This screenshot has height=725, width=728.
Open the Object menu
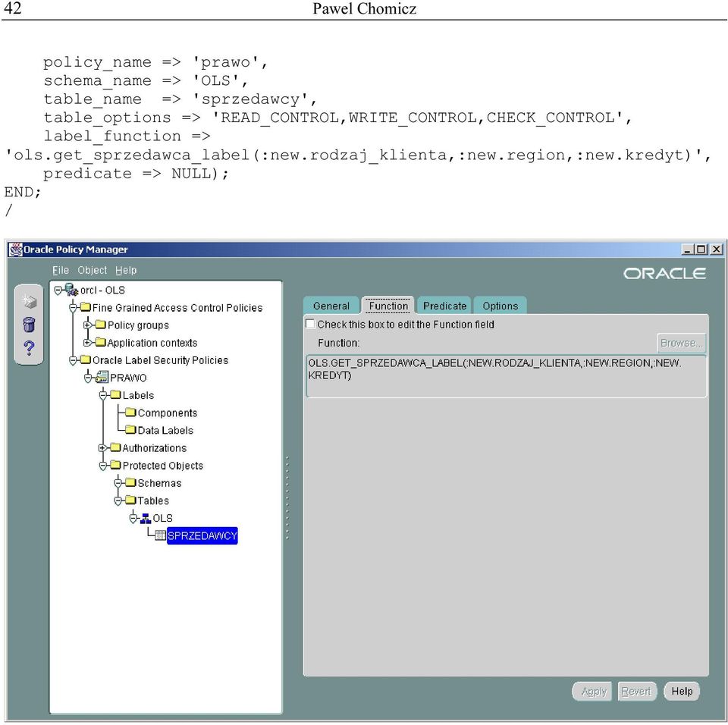point(92,270)
